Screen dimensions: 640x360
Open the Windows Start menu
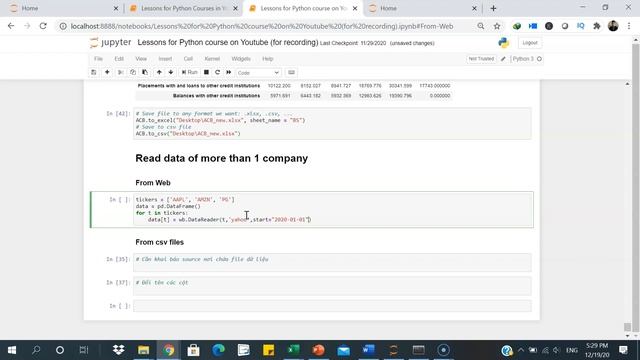[12, 350]
